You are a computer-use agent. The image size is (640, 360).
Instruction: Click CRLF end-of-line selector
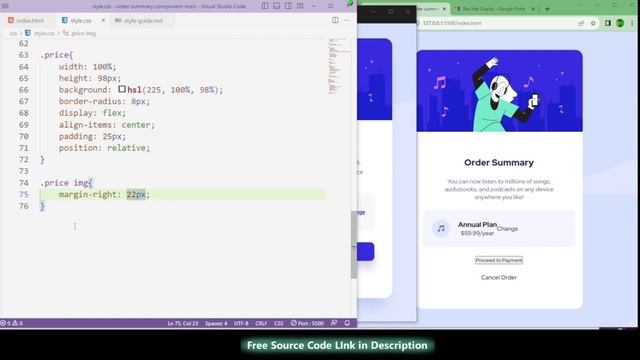(x=261, y=323)
